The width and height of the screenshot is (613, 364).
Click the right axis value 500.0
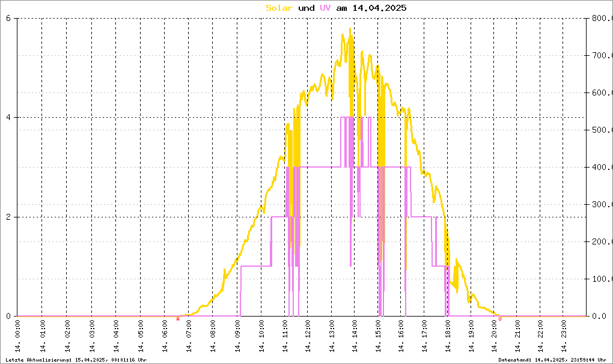coord(602,130)
